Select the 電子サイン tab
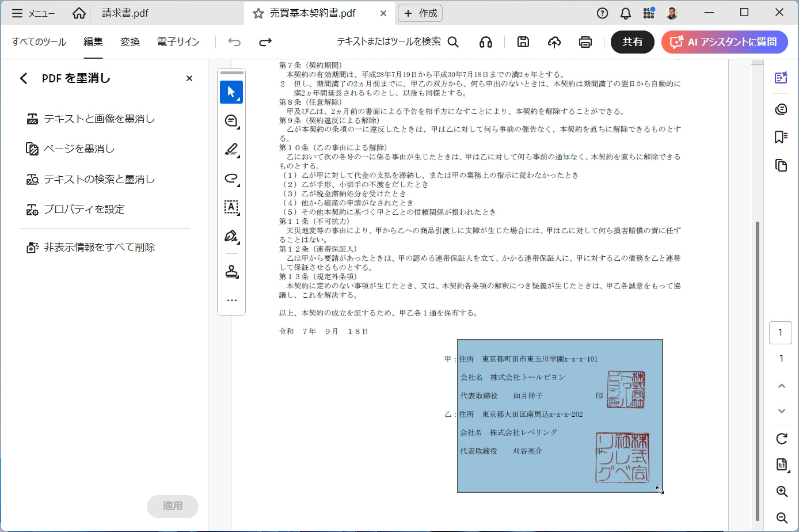 (x=178, y=41)
